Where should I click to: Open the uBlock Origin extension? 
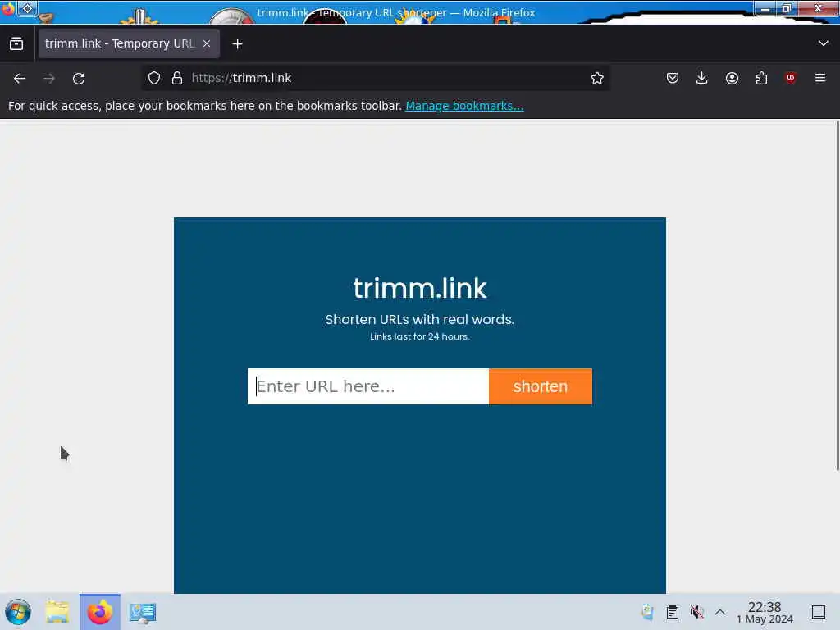(791, 78)
